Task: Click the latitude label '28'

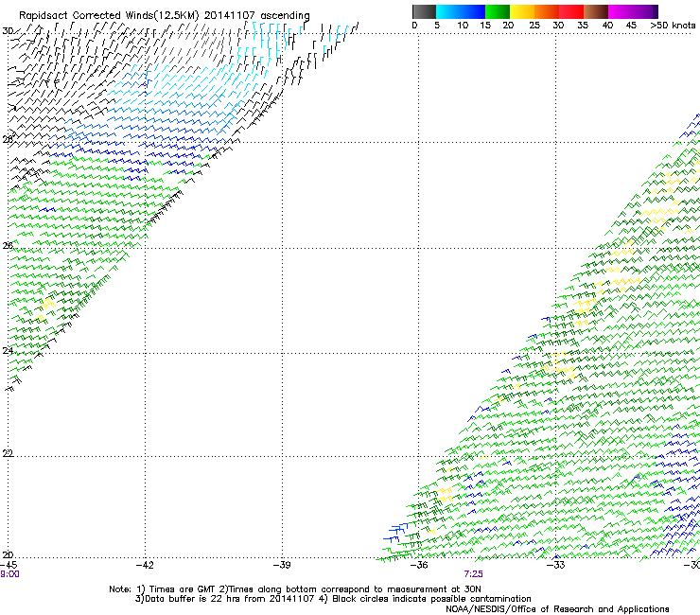Action: [8, 140]
